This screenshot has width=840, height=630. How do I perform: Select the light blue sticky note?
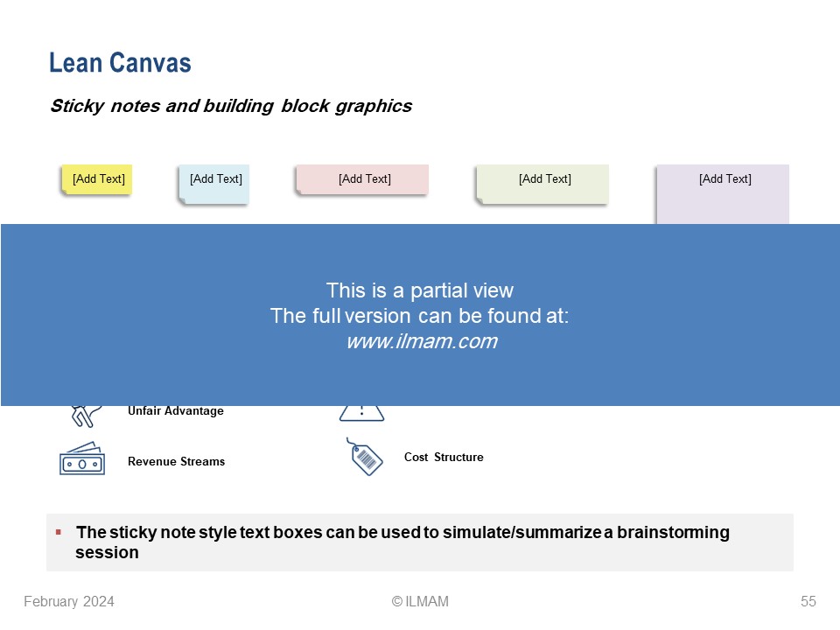click(214, 183)
